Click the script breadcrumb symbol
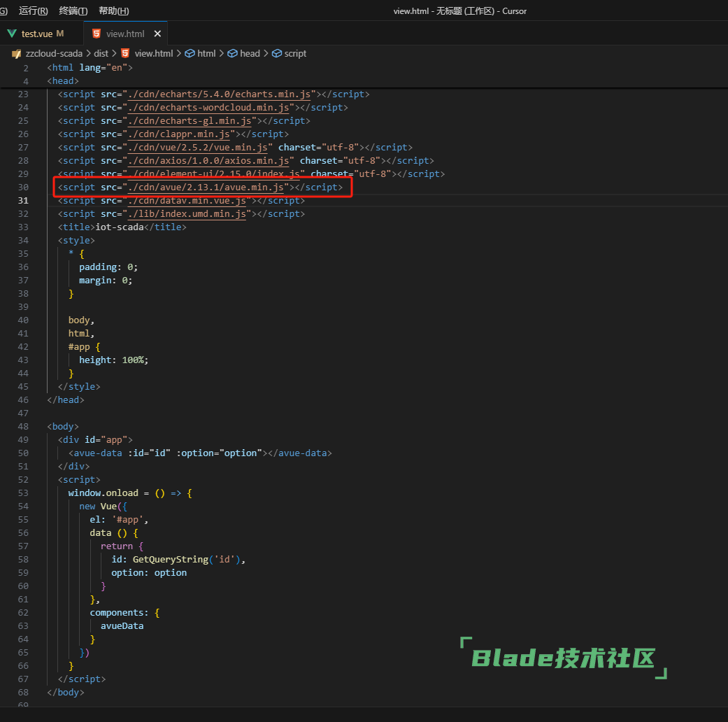Screen dimensions: 728x722 [x=295, y=53]
